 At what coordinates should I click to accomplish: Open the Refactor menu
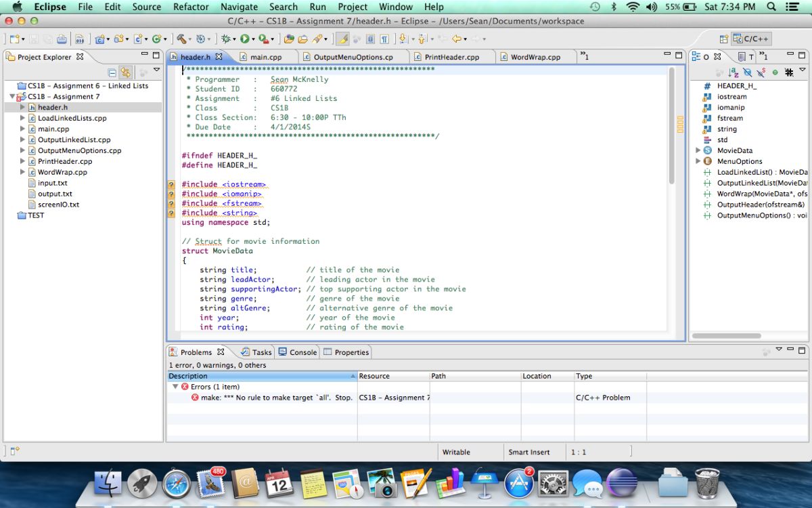(191, 7)
